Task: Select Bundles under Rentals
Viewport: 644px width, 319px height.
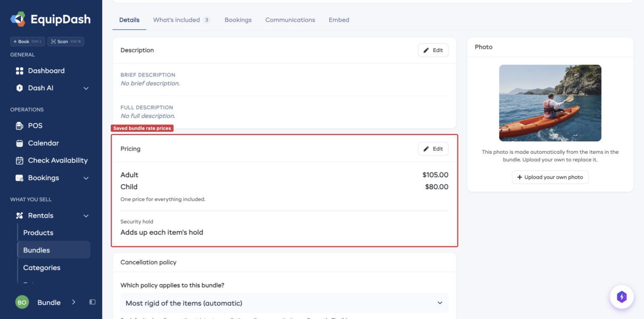Action: (54, 250)
